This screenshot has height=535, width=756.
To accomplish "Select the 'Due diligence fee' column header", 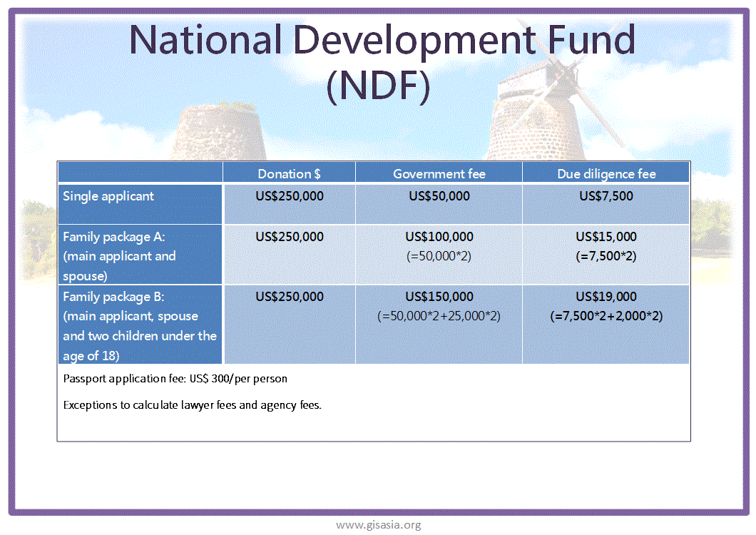I will click(x=606, y=173).
